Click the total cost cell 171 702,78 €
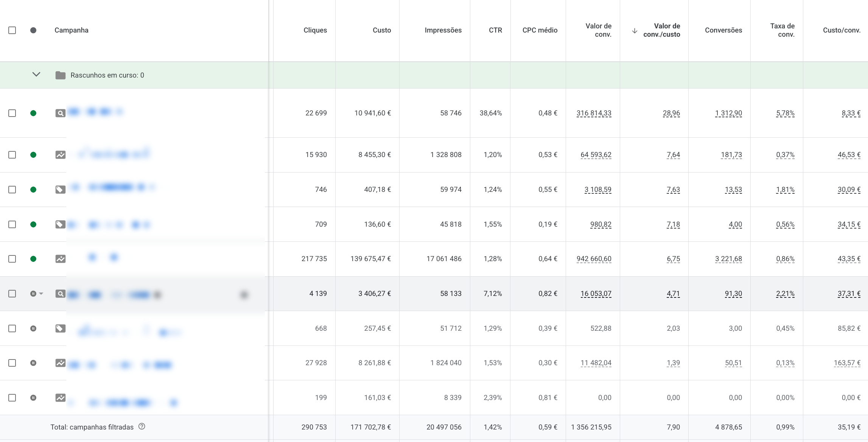The width and height of the screenshot is (868, 442). [371, 427]
